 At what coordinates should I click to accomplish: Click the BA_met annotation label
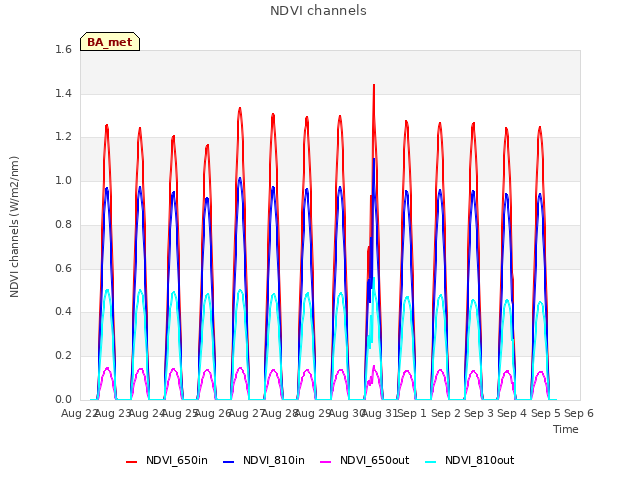coord(110,42)
